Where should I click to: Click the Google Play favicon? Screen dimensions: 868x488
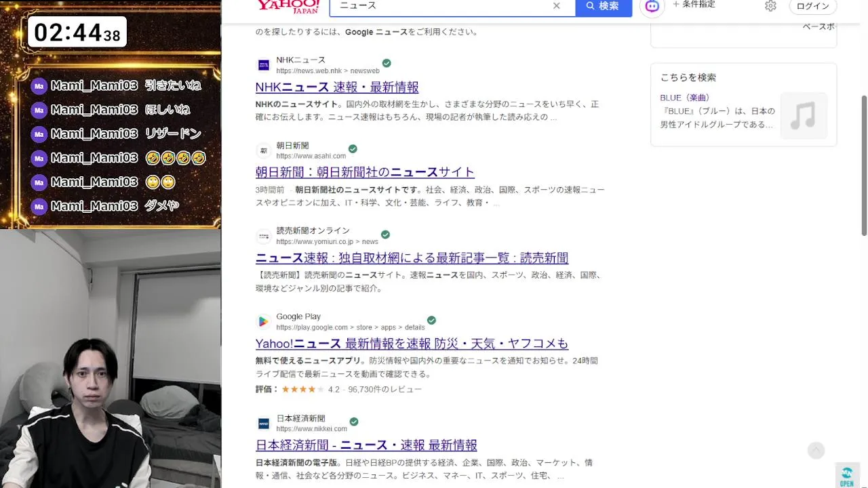point(264,321)
